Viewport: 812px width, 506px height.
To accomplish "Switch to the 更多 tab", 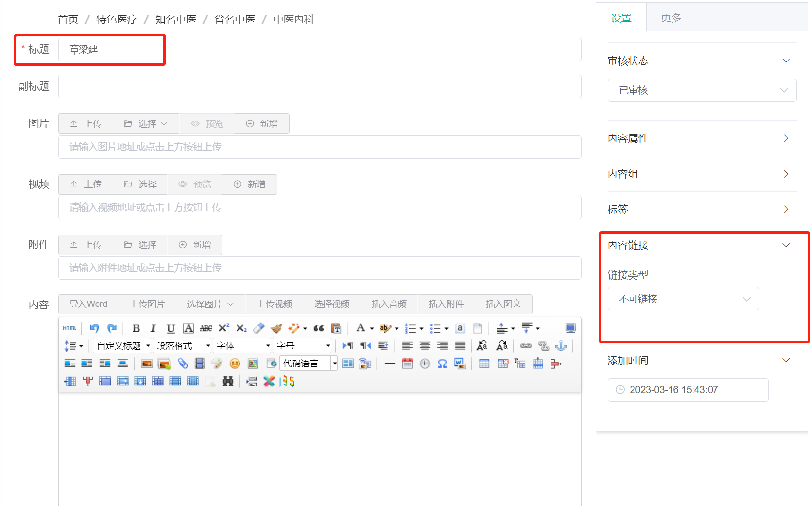I will click(x=670, y=18).
